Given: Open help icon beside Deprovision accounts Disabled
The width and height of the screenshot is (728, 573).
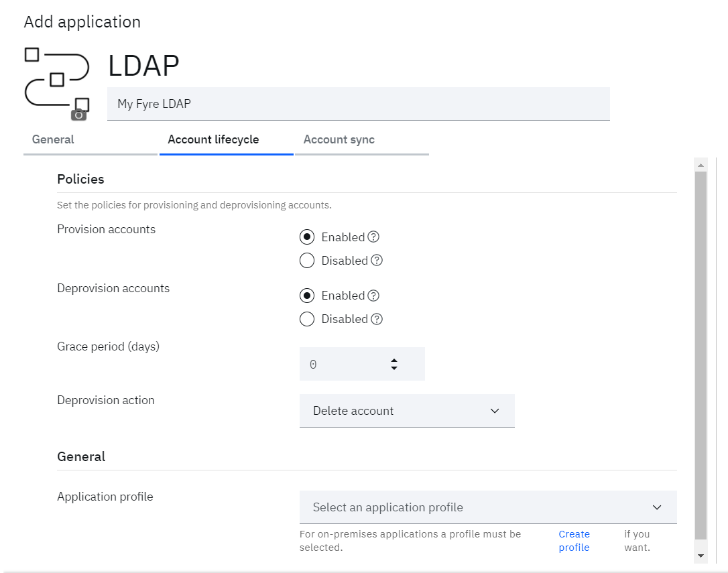Looking at the screenshot, I should pyautogui.click(x=377, y=319).
